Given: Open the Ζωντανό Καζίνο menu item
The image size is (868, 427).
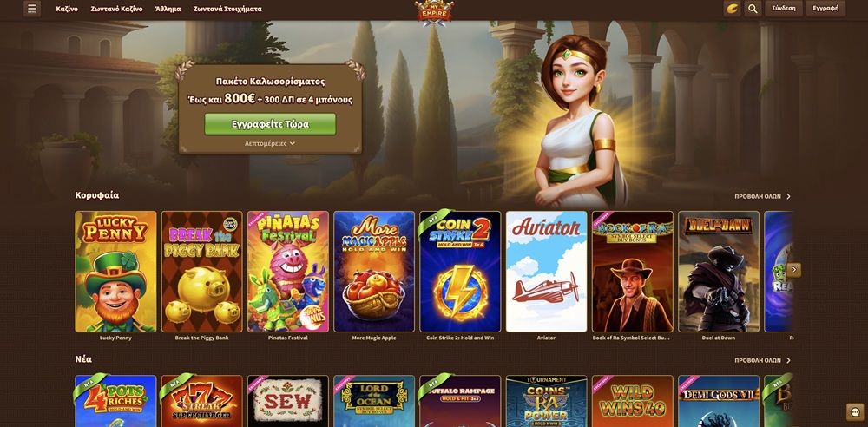Looking at the screenshot, I should click(x=116, y=9).
